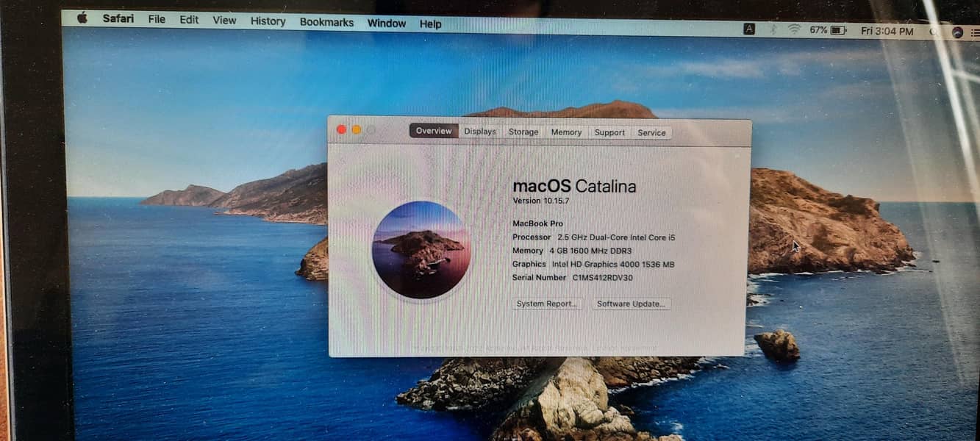
Task: Click the macOS Catalina circular logo
Action: [421, 250]
